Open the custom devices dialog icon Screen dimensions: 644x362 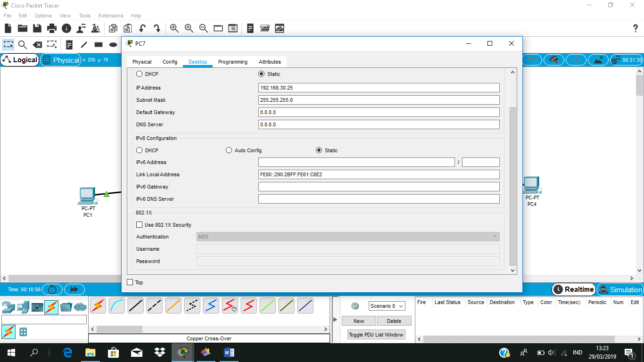(x=233, y=28)
